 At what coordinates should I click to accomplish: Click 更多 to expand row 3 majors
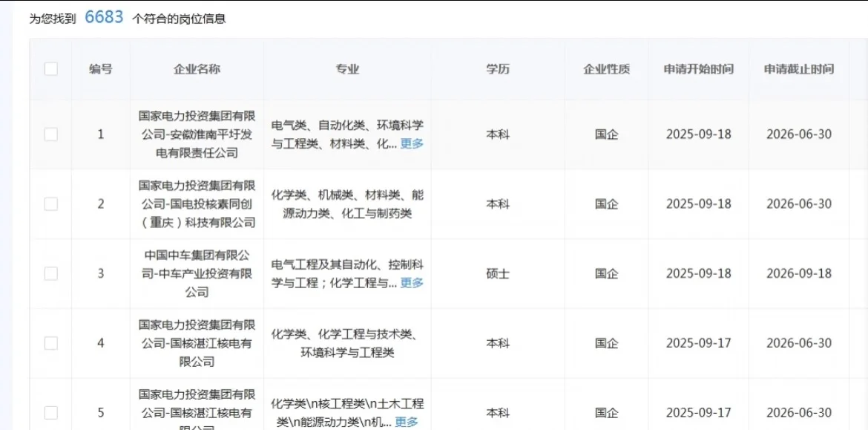click(x=412, y=283)
